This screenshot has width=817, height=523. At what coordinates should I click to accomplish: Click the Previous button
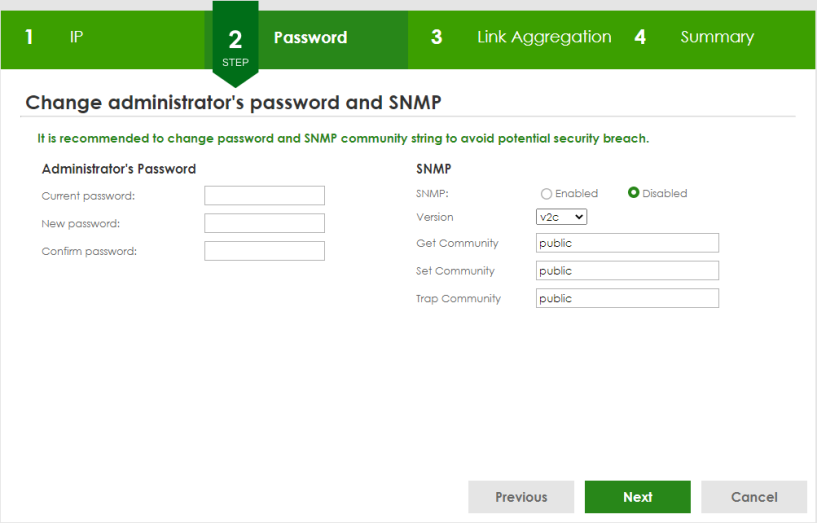521,497
